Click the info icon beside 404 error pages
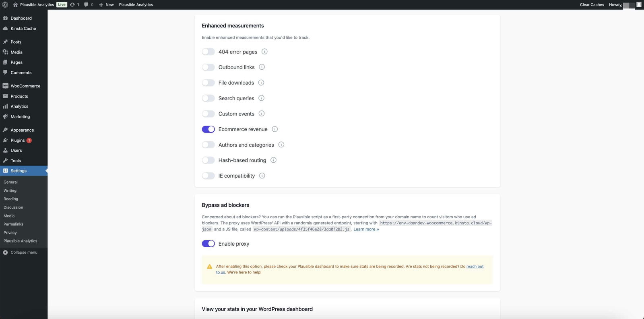The width and height of the screenshot is (644, 319). 264,52
